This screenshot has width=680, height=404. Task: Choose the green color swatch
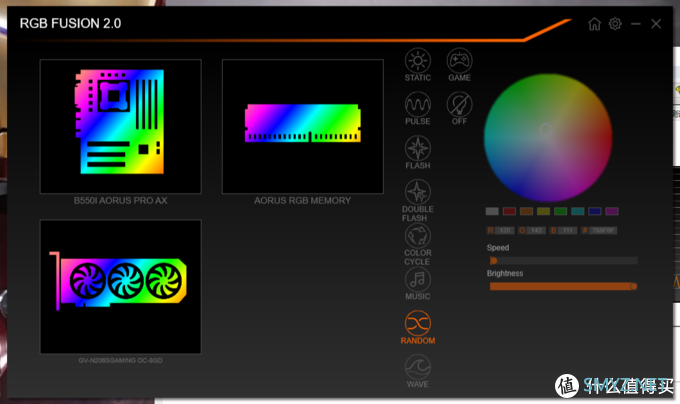pos(560,211)
